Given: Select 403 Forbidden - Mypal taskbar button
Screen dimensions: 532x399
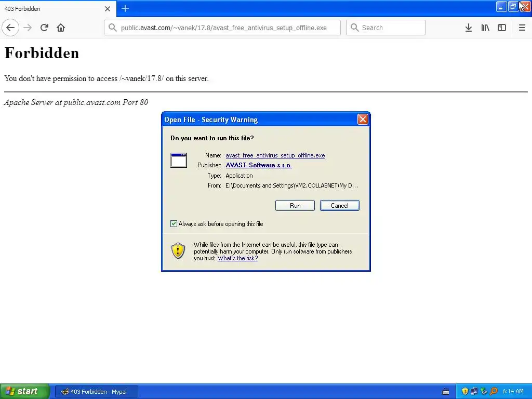Looking at the screenshot, I should coord(96,392).
